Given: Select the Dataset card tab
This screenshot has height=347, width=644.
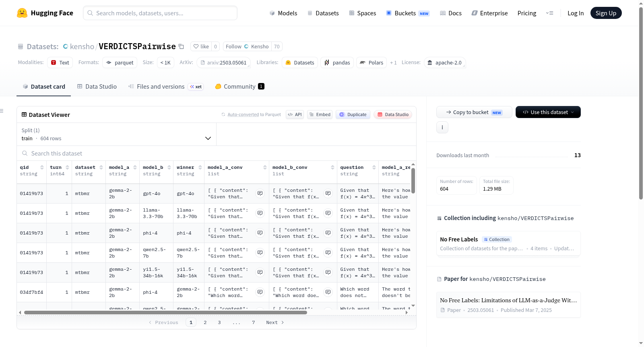Looking at the screenshot, I should tap(43, 86).
